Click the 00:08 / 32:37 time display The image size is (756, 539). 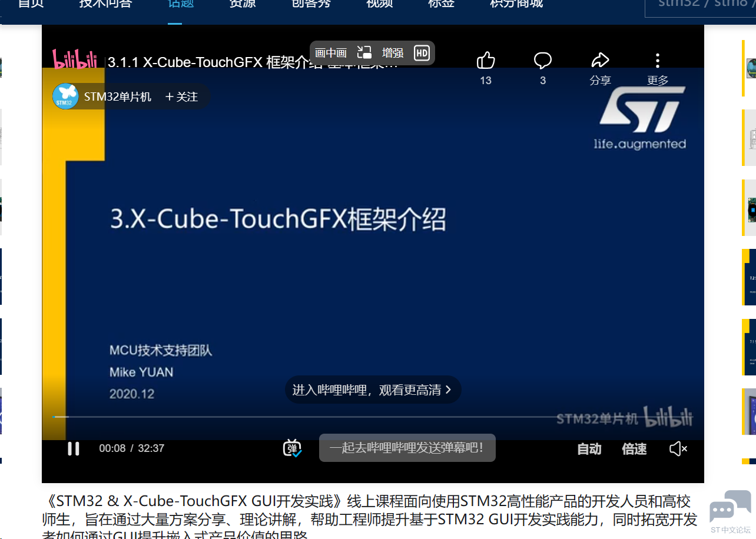[x=131, y=448]
